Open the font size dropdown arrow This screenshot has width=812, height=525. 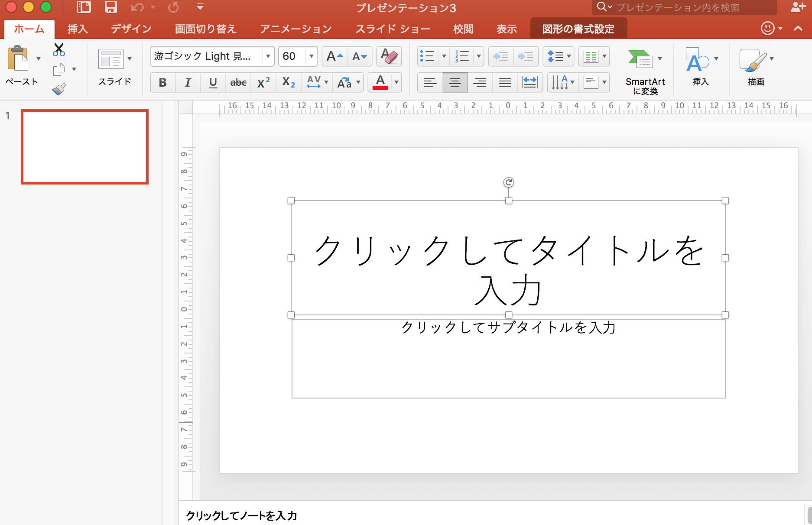click(x=311, y=56)
